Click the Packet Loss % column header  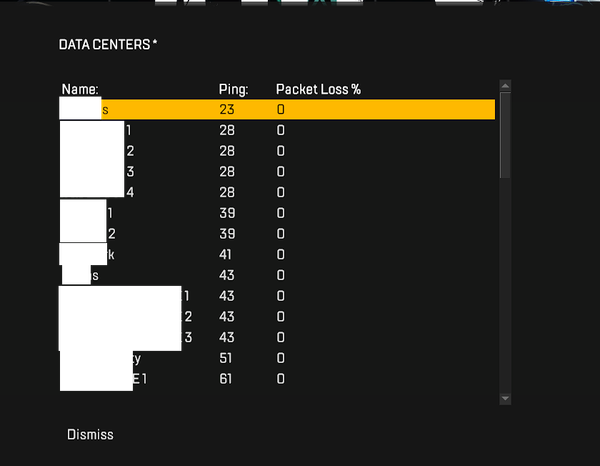[318, 89]
